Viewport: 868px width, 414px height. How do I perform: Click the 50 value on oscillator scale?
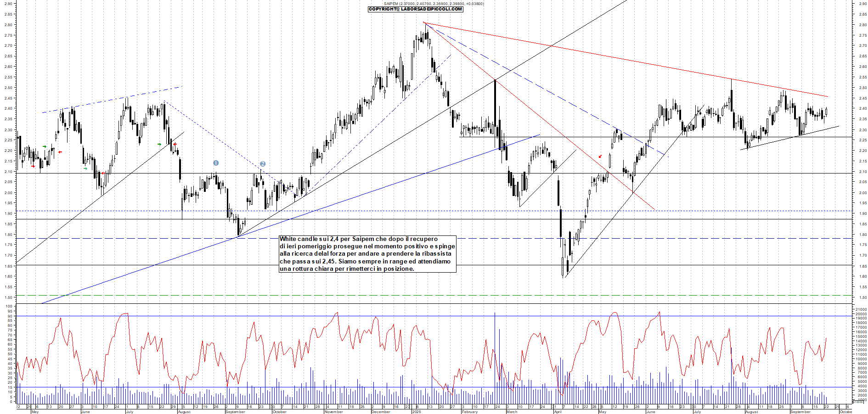[11, 354]
